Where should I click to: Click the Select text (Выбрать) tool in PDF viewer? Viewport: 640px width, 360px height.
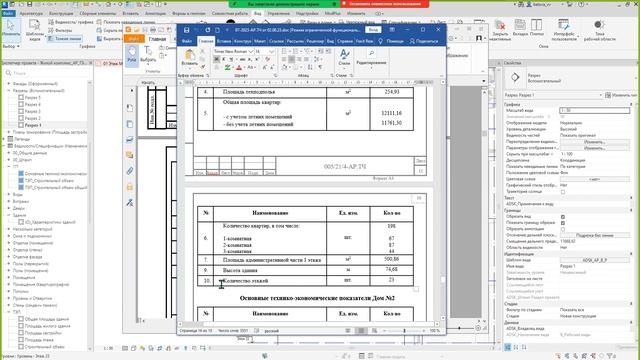coord(148,54)
